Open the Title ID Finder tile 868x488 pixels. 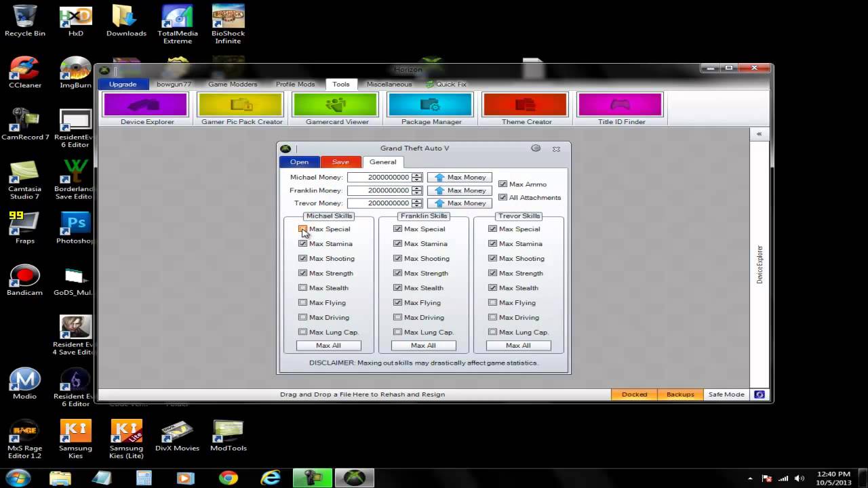click(x=620, y=108)
